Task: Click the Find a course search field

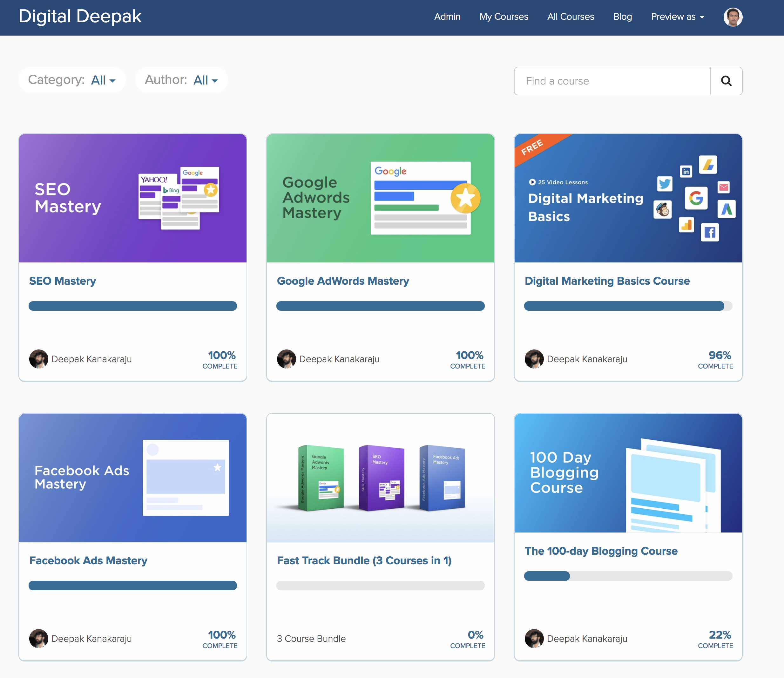Action: pyautogui.click(x=612, y=81)
